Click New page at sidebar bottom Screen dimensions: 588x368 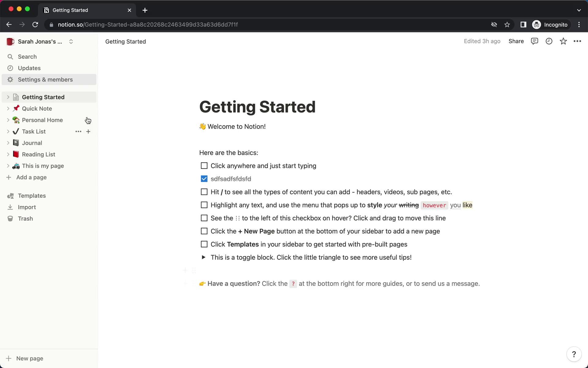point(29,358)
